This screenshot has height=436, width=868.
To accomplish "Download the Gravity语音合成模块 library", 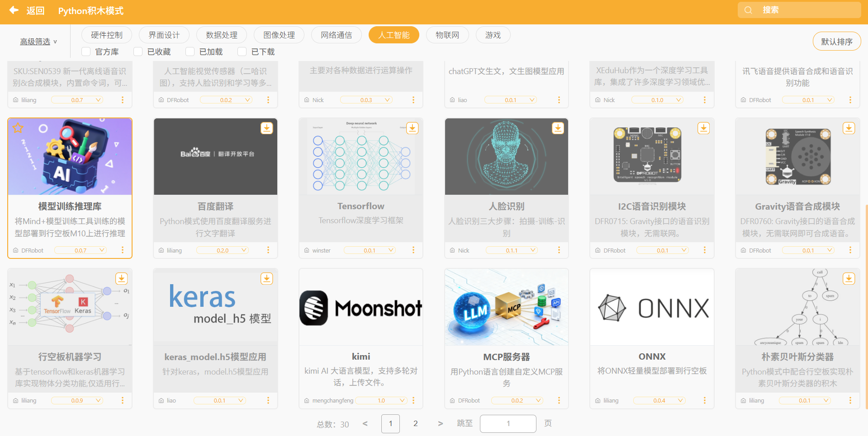I will coord(849,128).
